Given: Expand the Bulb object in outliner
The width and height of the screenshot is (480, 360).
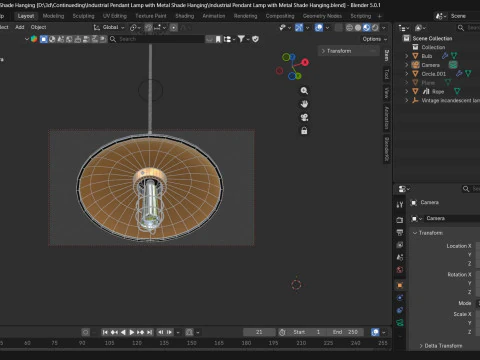Looking at the screenshot, I should pos(406,56).
